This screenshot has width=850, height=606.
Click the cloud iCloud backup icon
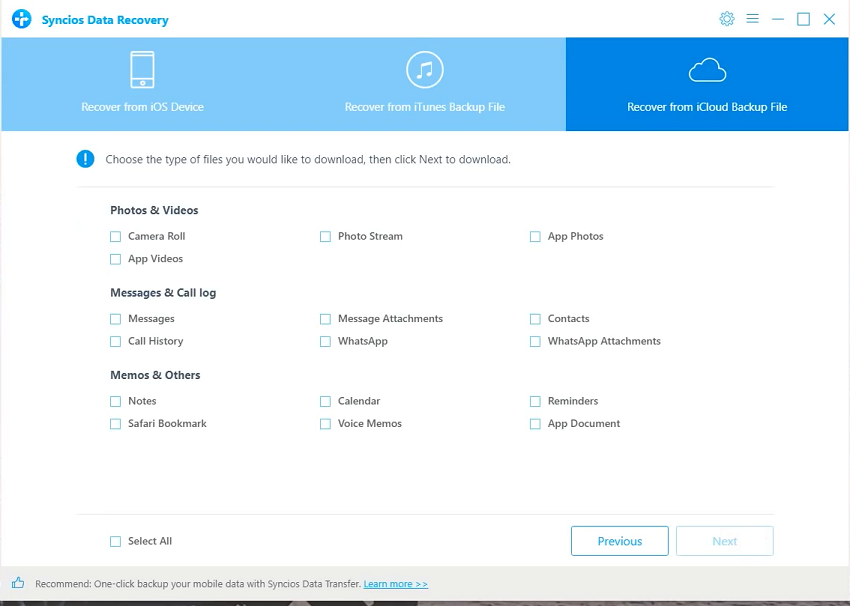click(x=707, y=70)
